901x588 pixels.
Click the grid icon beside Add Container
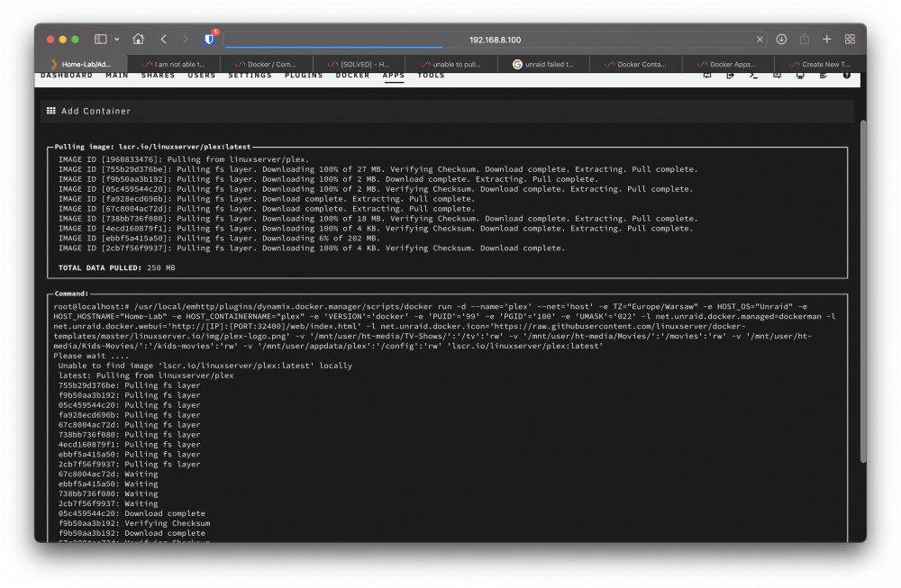(51, 111)
